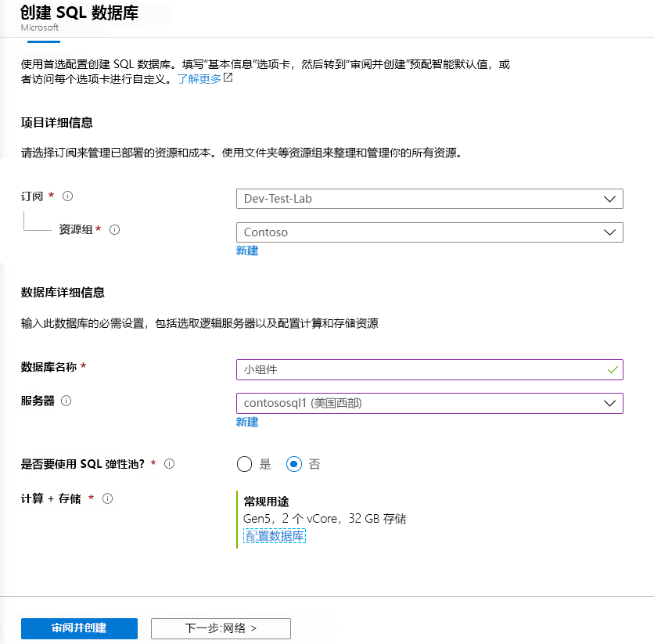Click the info icon next to 计算 + 存储
The height and width of the screenshot is (644, 654).
tap(108, 498)
